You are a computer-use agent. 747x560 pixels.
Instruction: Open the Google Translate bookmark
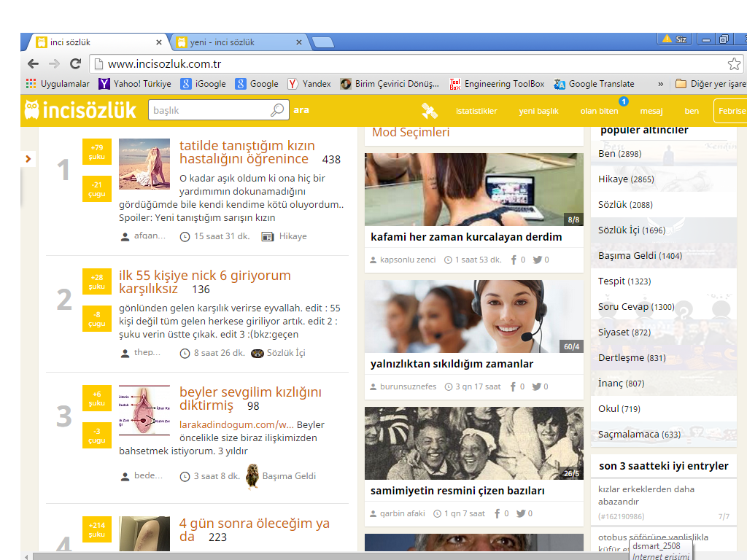[594, 84]
